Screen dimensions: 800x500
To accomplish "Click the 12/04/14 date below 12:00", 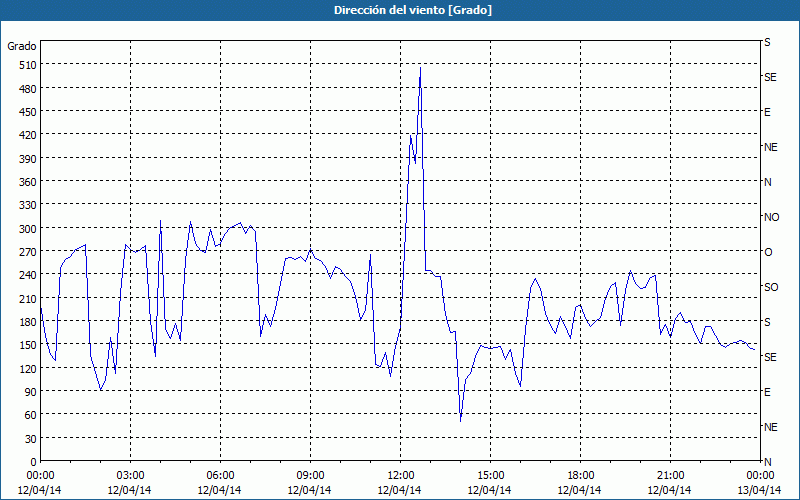I will 399,490.
